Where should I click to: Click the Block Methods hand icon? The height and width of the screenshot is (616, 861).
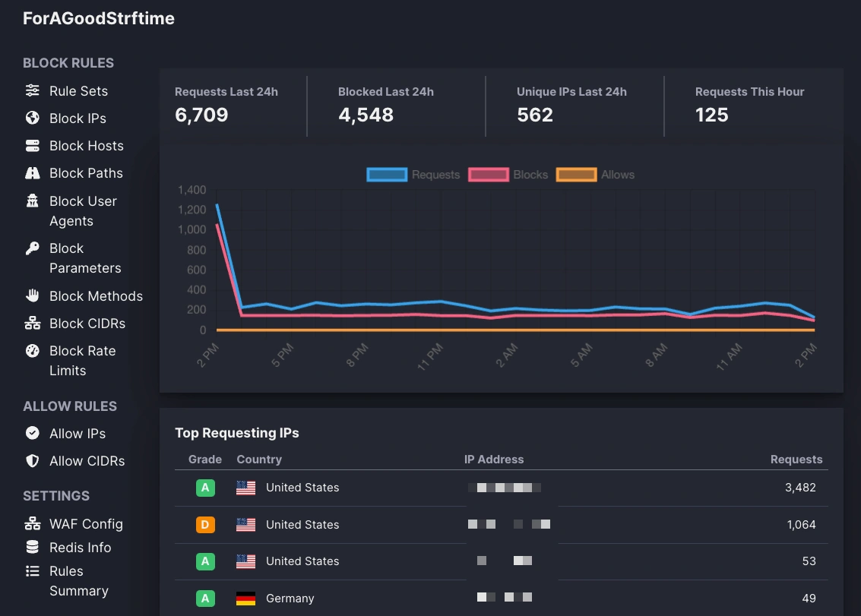tap(33, 296)
